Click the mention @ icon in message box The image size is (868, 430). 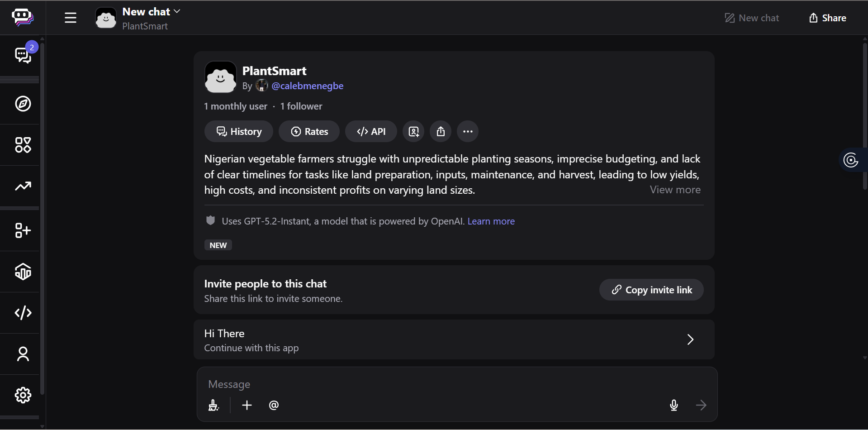[274, 405]
